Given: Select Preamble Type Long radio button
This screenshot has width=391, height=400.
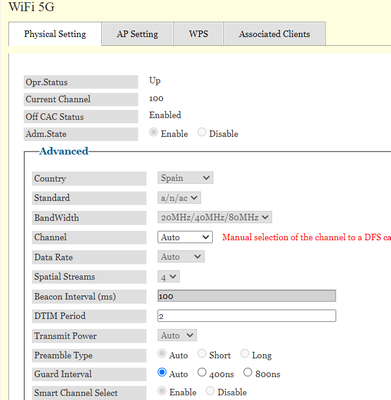Looking at the screenshot, I should (245, 354).
